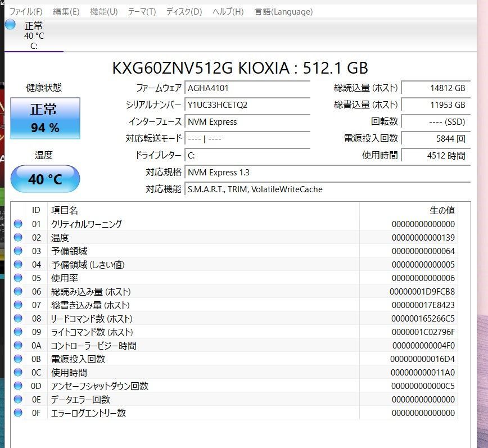Select the 予備領域 (しきい値) attribute name
The height and width of the screenshot is (448, 488).
[88, 264]
